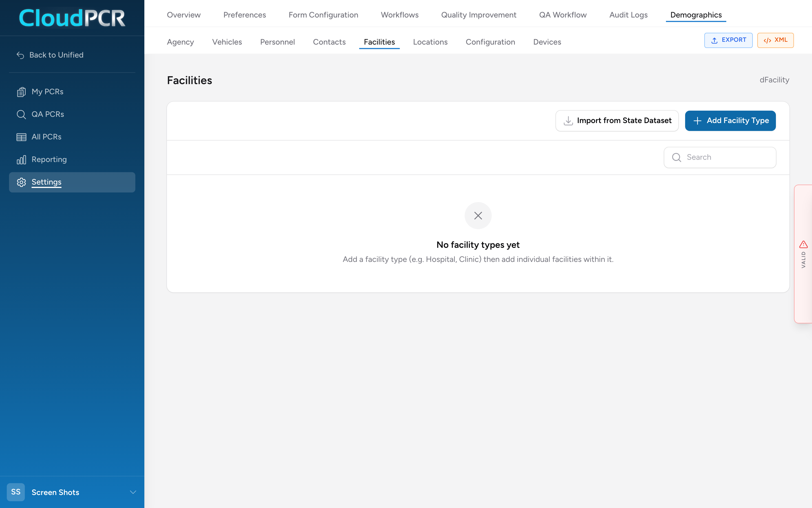This screenshot has width=812, height=508.
Task: Open Reporting in sidebar
Action: pos(72,159)
